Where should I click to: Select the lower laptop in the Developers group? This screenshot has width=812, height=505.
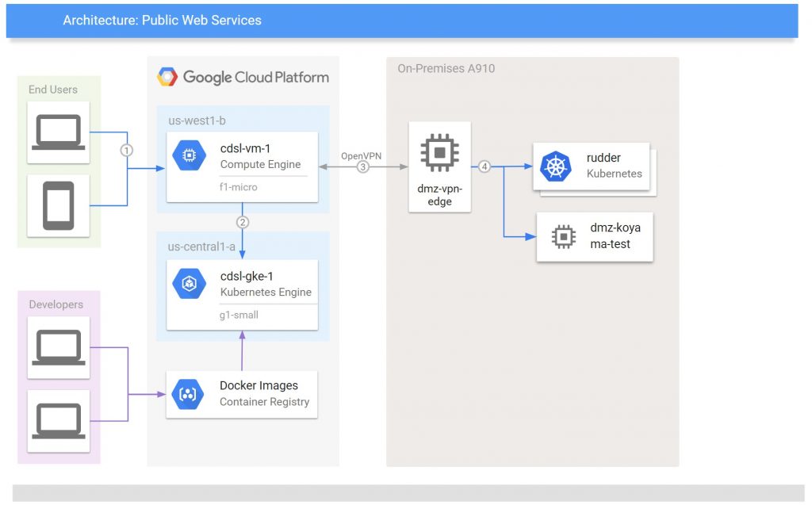(59, 421)
